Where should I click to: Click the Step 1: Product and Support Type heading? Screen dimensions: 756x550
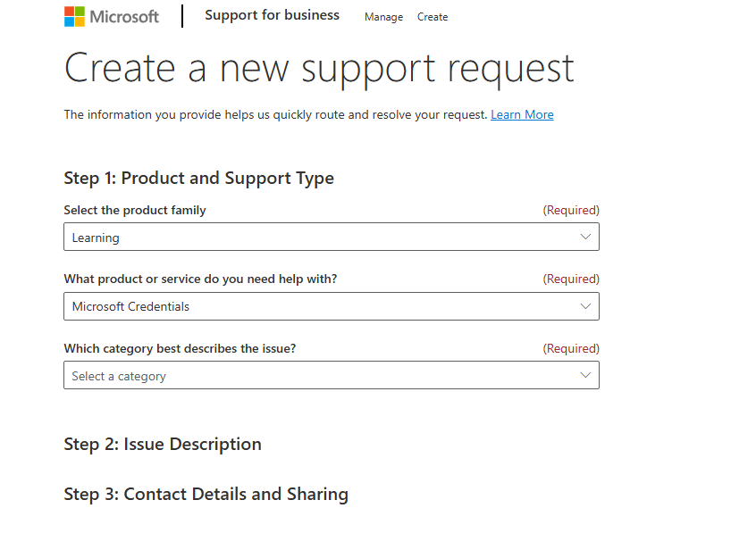coord(198,179)
